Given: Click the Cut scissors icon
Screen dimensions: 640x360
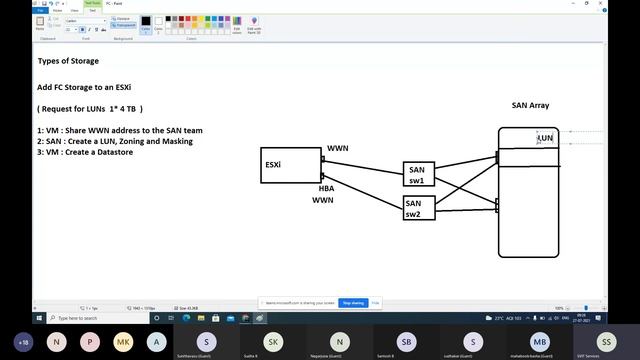Looking at the screenshot, I should [50, 19].
